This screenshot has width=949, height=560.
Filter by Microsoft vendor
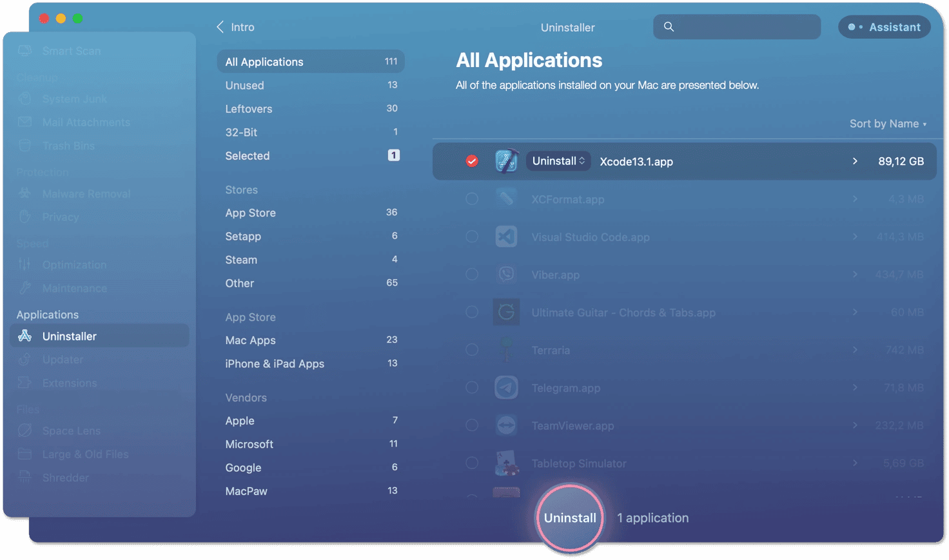click(311, 444)
